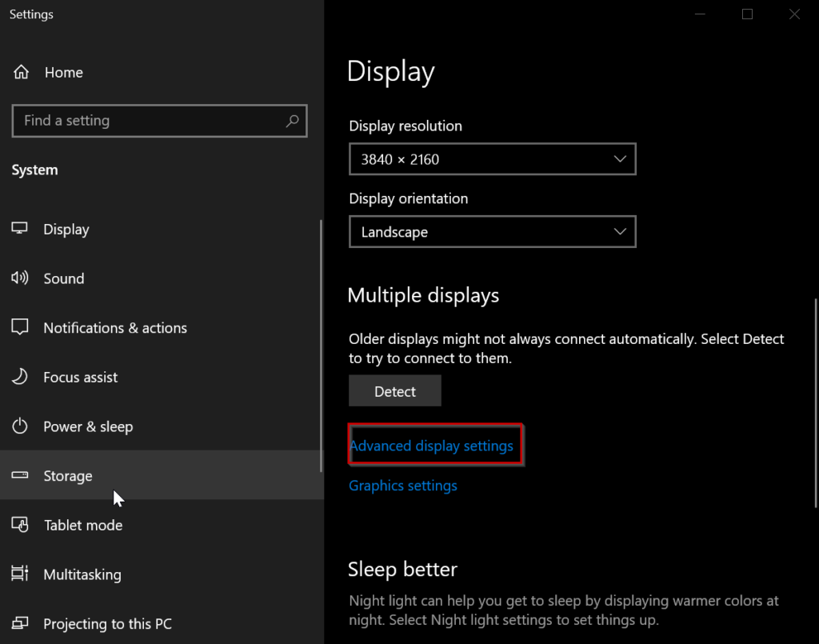Open Power & sleep via its power icon
This screenshot has height=644, width=819.
click(19, 426)
